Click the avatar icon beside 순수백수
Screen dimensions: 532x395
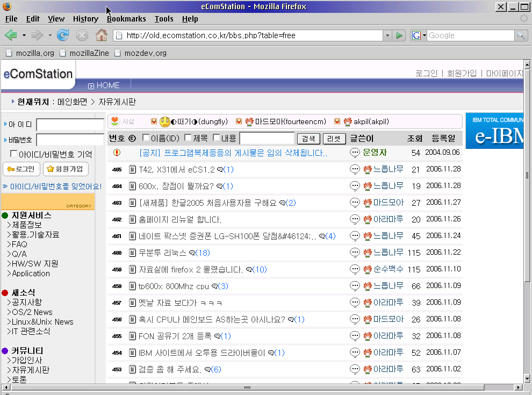368,269
